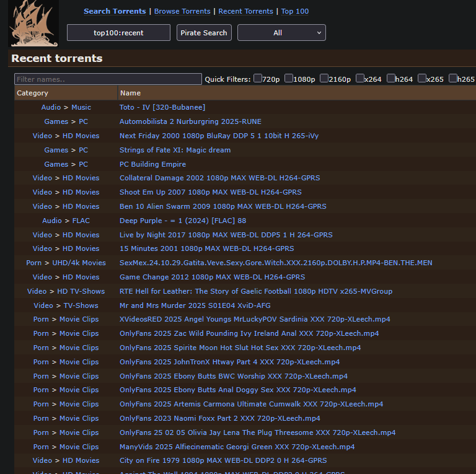Open Game Change 2012 torrent
Screen dimensions: 476x474
pyautogui.click(x=212, y=278)
